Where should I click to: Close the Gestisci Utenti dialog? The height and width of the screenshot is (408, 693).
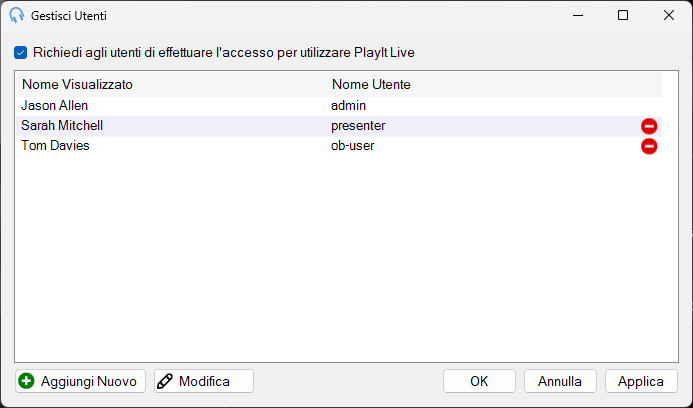[669, 15]
